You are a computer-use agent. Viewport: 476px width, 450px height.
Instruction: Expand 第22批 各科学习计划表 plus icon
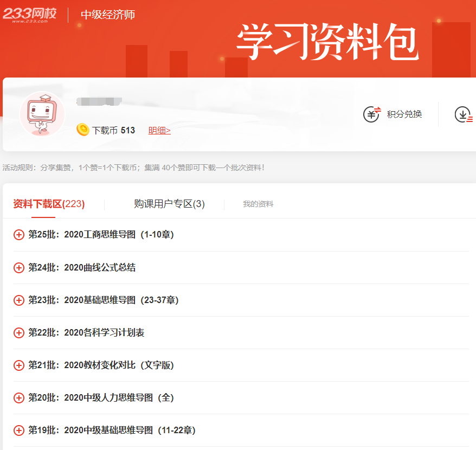(19, 332)
